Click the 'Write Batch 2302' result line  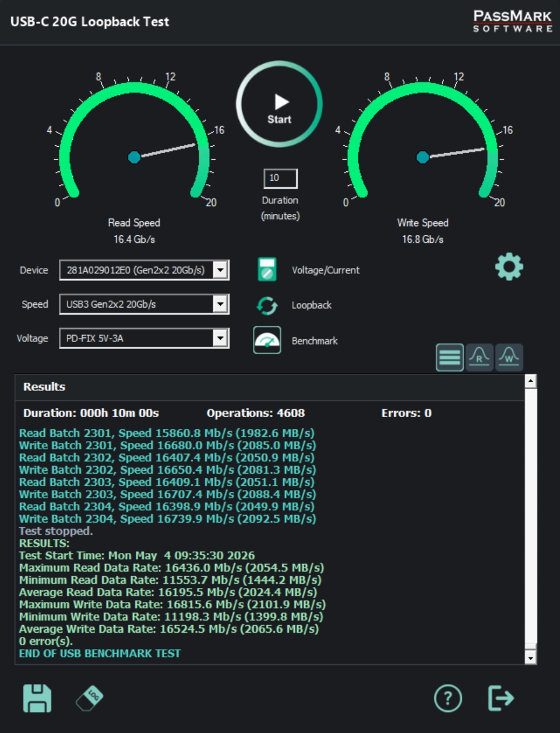(x=168, y=470)
